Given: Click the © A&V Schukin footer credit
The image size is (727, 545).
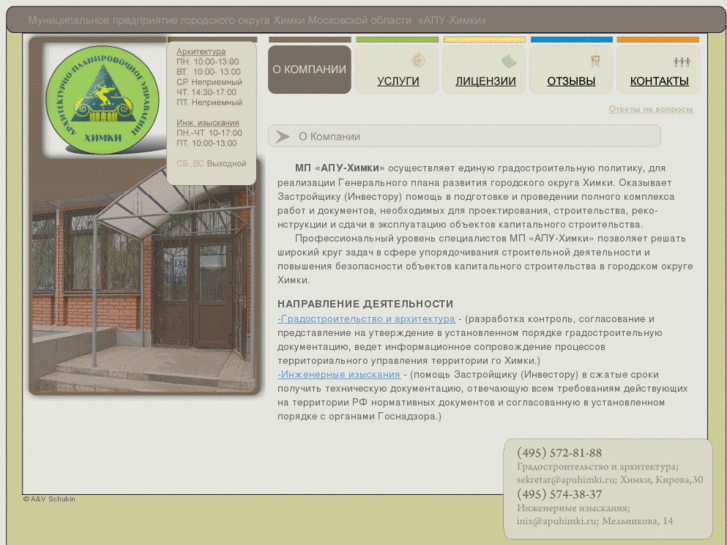Looking at the screenshot, I should [49, 499].
